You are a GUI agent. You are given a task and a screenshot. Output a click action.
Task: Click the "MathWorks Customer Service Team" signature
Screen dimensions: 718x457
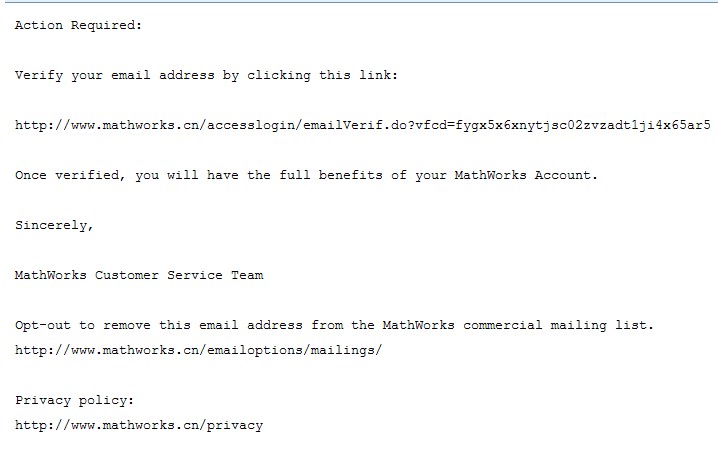point(139,275)
